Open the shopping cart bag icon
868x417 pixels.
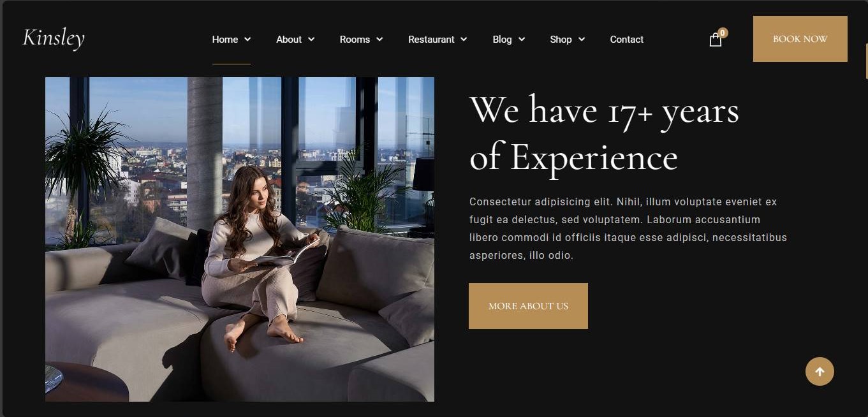pos(716,40)
